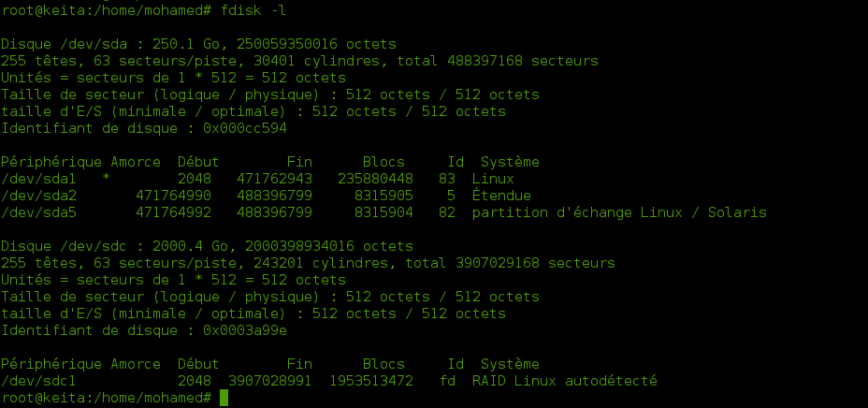The height and width of the screenshot is (408, 868).
Task: Click the boot asterisk on sda1 row
Action: click(106, 179)
